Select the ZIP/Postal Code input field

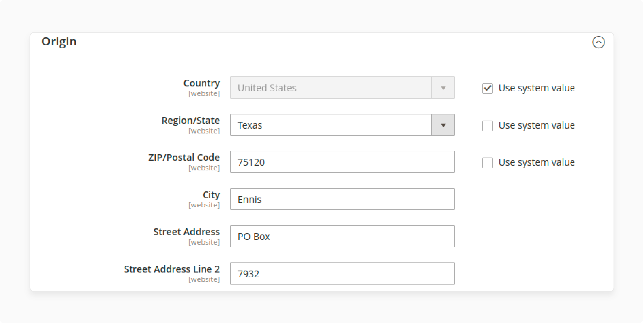tap(342, 162)
